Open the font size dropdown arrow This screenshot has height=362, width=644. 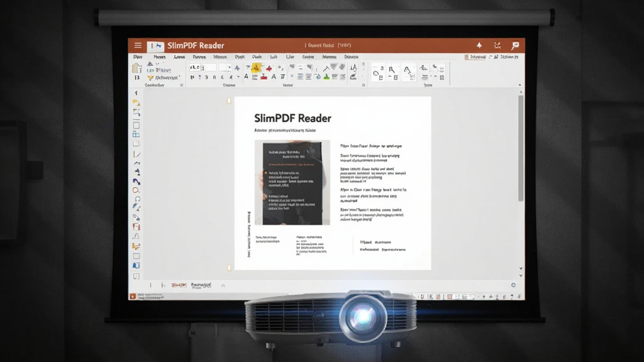pos(229,67)
